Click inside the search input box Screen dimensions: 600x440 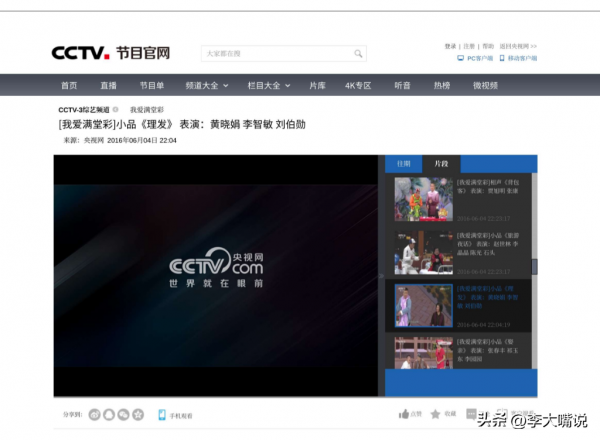275,53
